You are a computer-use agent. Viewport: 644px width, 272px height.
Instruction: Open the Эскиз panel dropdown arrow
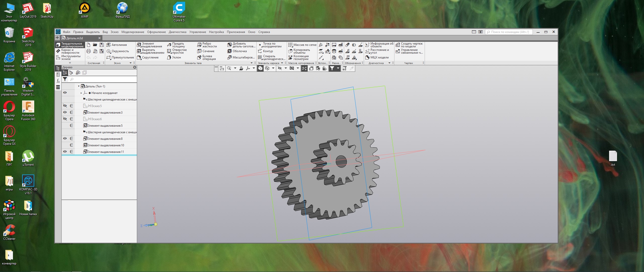(131, 63)
